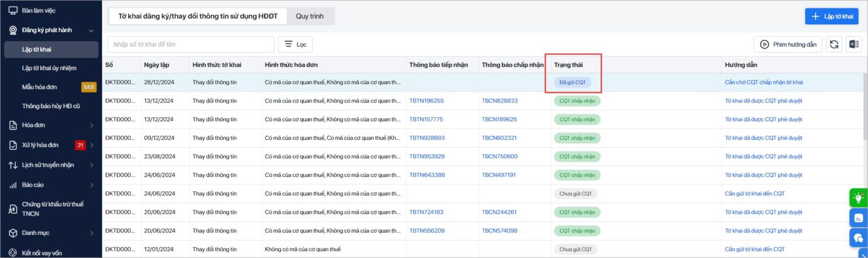Open acceptance notice TBCN828833

point(500,101)
